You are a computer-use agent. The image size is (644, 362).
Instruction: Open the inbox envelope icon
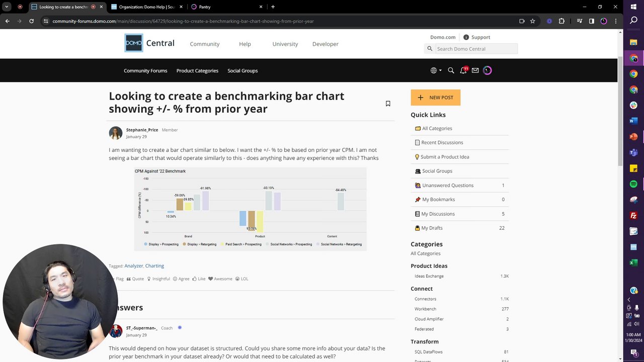(x=475, y=70)
